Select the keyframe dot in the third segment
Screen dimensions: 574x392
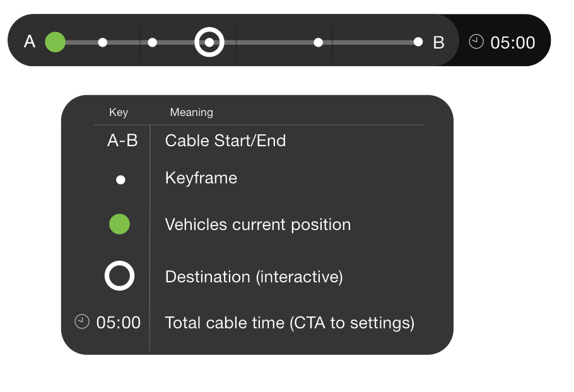319,42
